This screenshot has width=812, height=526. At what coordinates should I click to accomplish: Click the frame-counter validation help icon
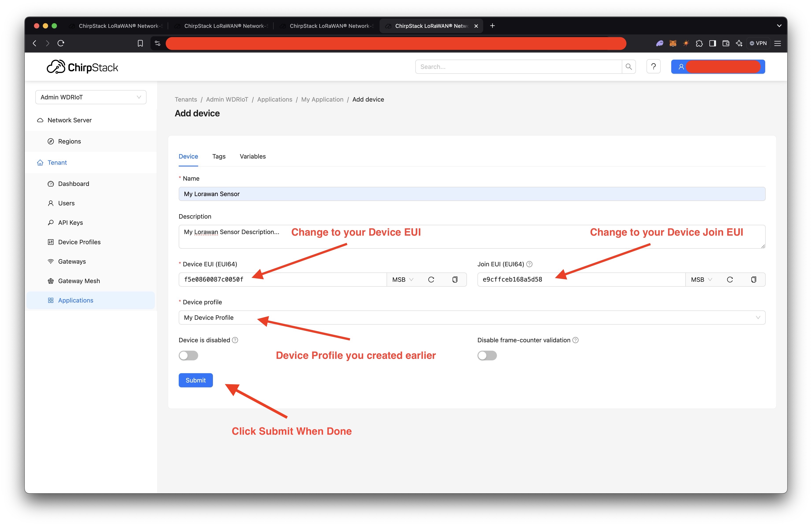pyautogui.click(x=575, y=340)
